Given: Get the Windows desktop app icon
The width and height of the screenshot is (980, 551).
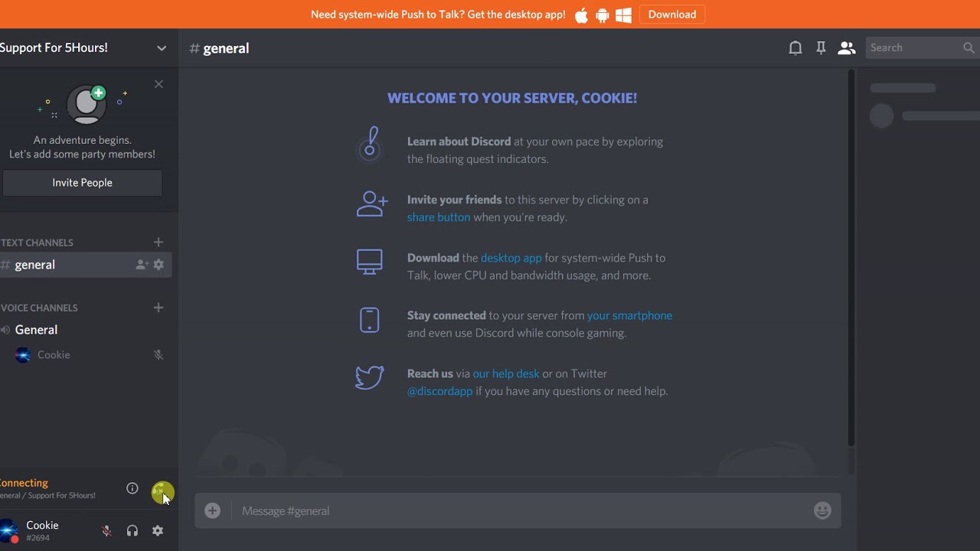Looking at the screenshot, I should (623, 15).
